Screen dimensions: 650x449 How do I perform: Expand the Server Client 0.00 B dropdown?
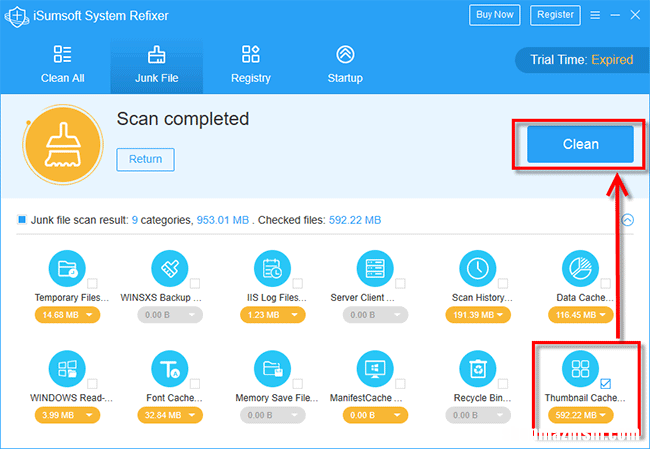coord(375,315)
